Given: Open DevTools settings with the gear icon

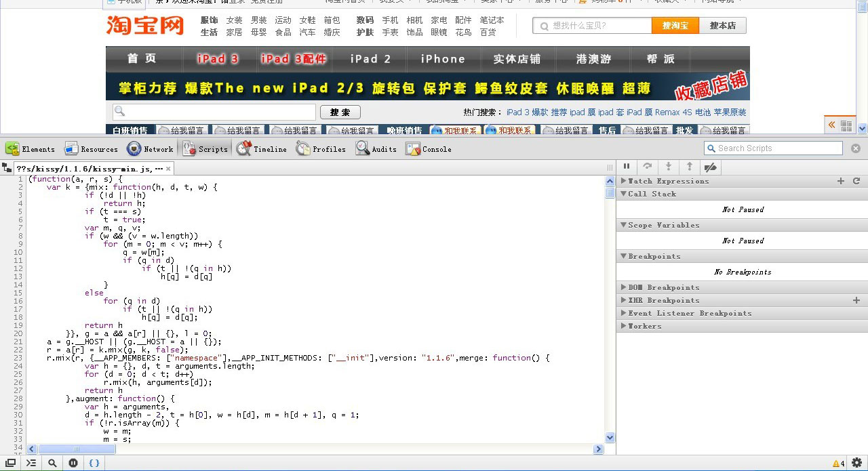Looking at the screenshot, I should [x=857, y=463].
